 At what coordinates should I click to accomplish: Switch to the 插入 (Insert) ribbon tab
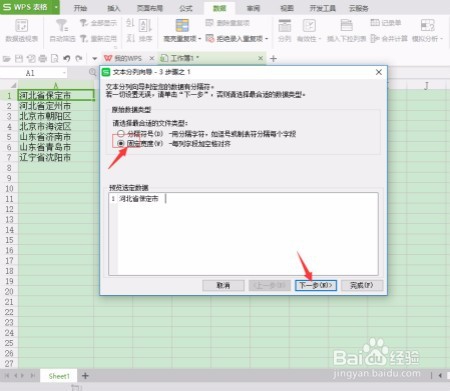point(114,8)
